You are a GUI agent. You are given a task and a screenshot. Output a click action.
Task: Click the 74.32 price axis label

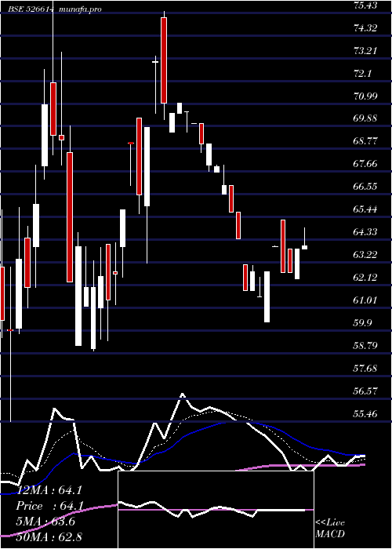365,28
